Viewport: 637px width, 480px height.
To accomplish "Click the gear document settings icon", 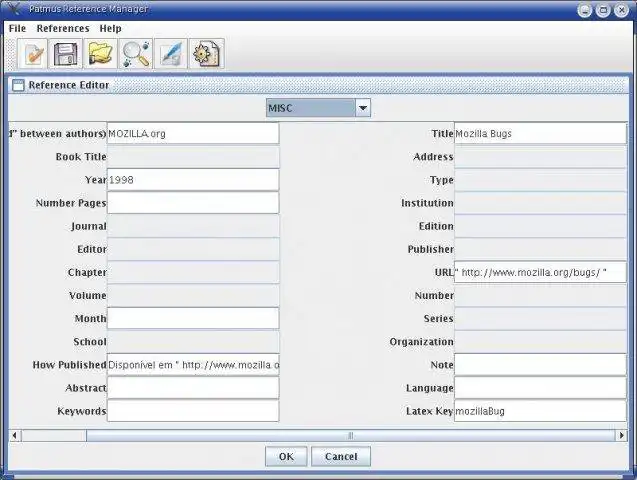I will click(x=206, y=54).
